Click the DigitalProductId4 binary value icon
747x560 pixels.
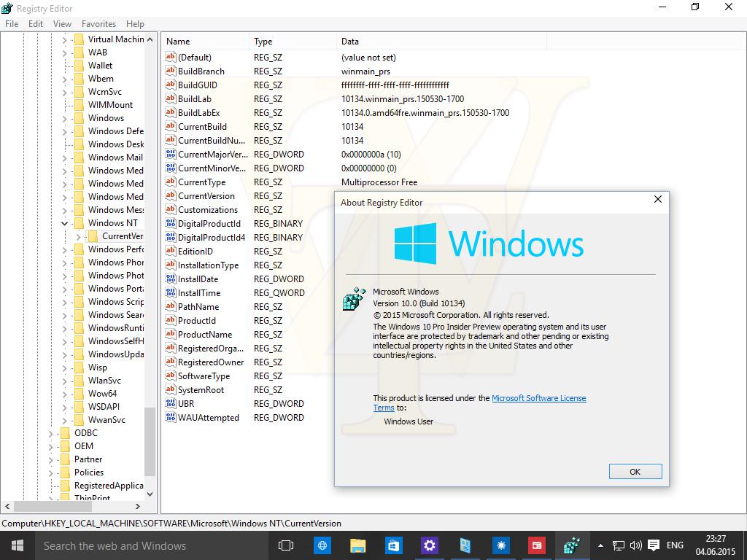click(171, 237)
